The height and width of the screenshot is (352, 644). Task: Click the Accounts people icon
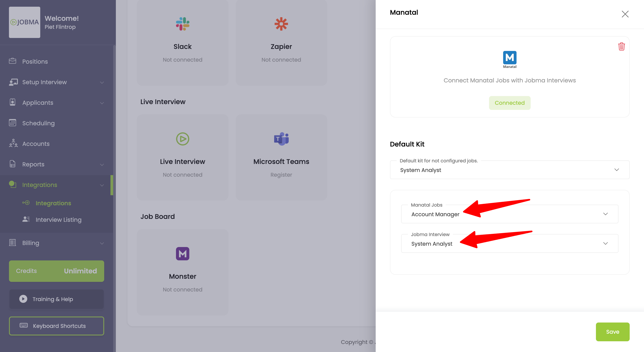(13, 143)
